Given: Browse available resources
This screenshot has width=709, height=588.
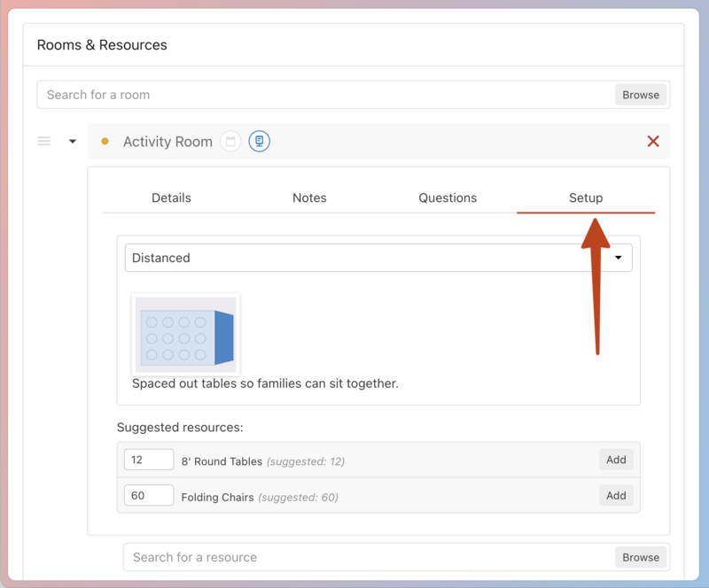Looking at the screenshot, I should click(641, 557).
